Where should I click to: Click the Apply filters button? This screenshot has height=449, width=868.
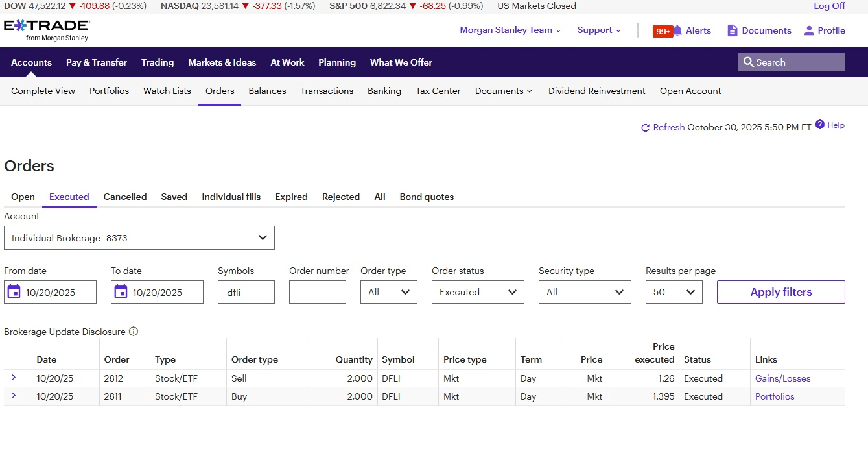pyautogui.click(x=780, y=292)
